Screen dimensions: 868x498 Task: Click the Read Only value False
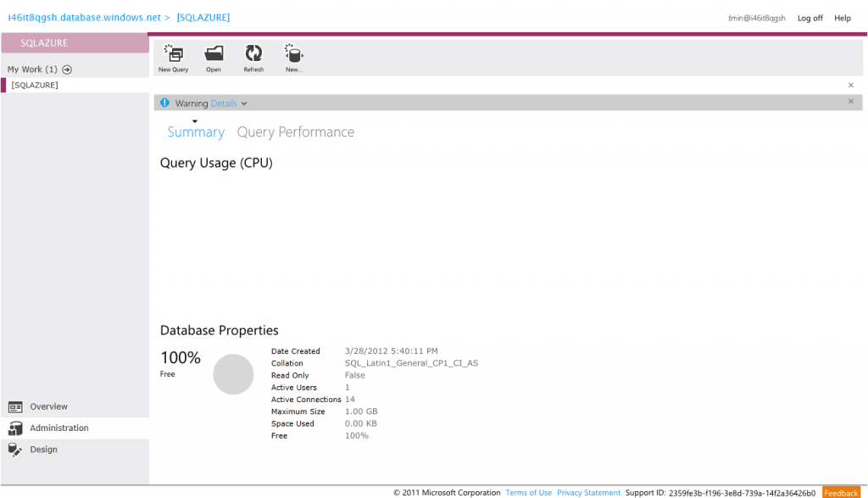(355, 376)
